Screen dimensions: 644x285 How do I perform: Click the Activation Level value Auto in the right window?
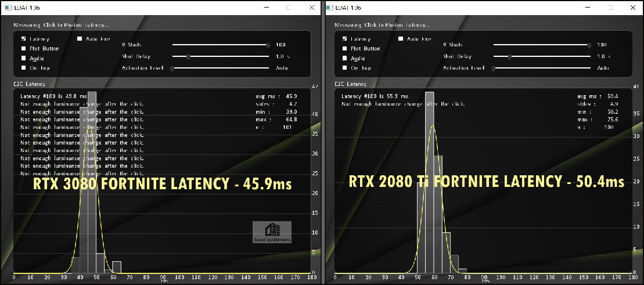click(603, 68)
